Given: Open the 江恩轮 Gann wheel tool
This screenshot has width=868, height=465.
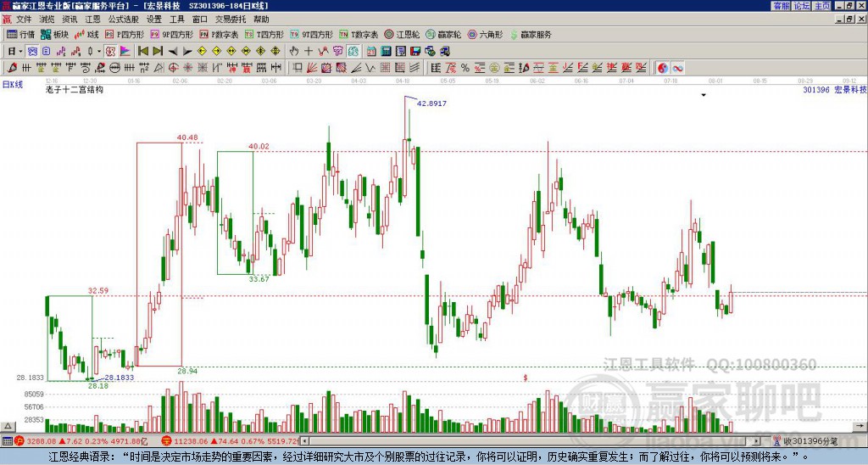Looking at the screenshot, I should [x=403, y=34].
